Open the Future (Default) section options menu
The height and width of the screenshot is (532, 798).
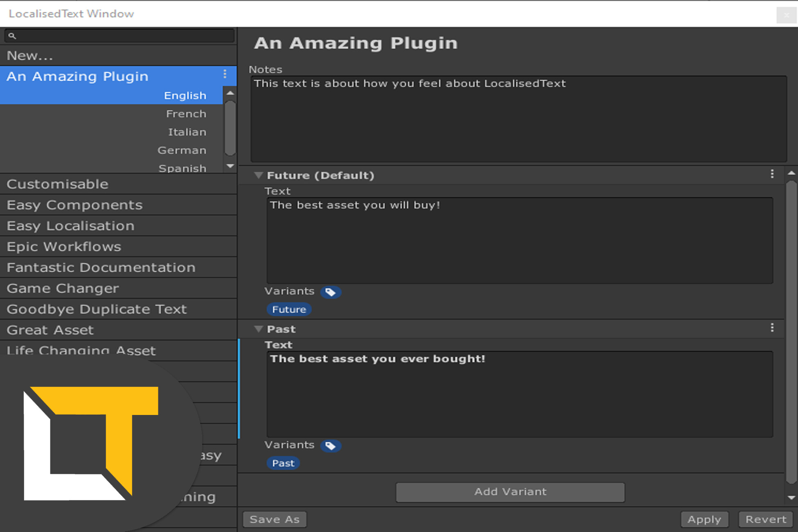tap(772, 174)
